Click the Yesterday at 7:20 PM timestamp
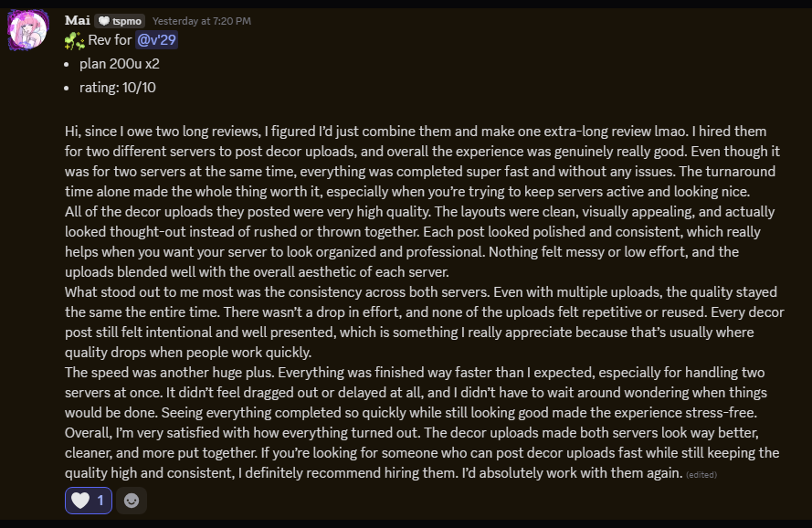Screen dimensions: 812x528 tap(201, 21)
